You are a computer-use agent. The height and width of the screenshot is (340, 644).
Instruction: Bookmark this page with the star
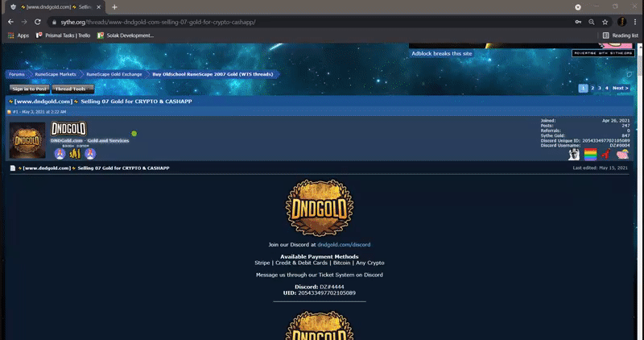(x=605, y=23)
